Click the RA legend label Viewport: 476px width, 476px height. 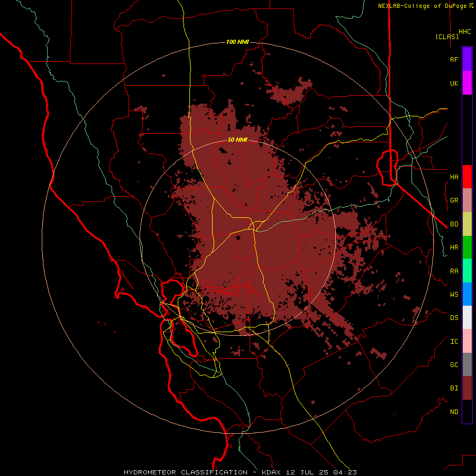tap(454, 271)
